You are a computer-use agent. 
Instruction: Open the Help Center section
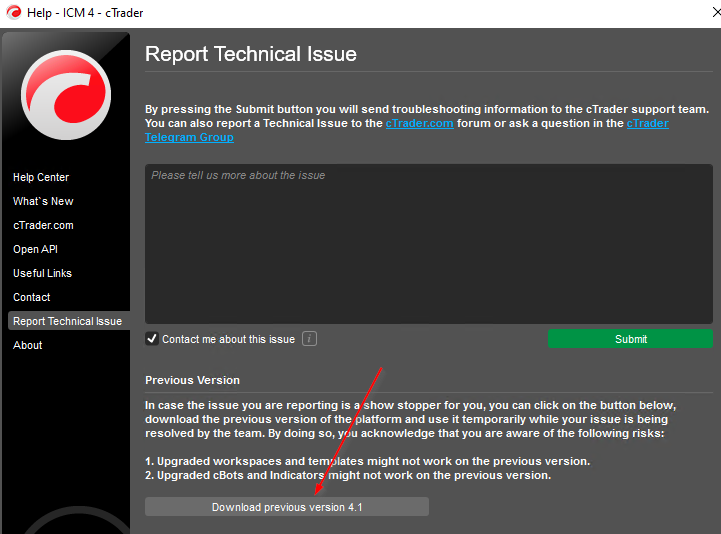point(41,177)
